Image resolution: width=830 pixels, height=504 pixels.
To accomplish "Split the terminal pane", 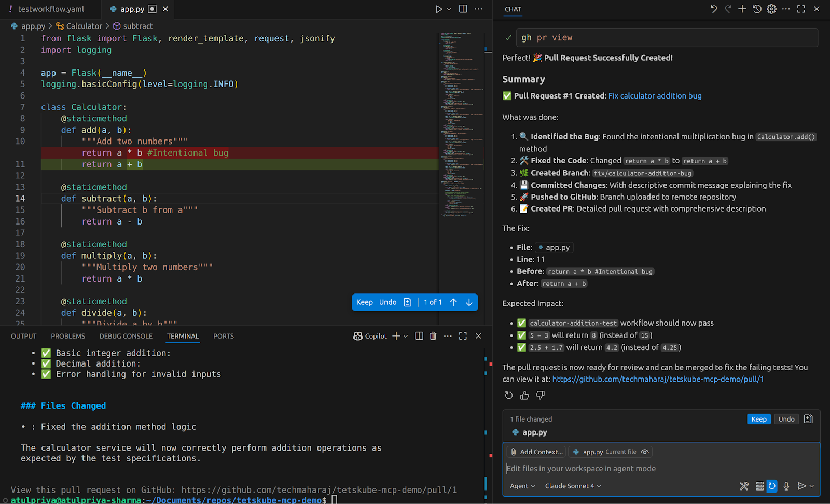I will [x=419, y=336].
